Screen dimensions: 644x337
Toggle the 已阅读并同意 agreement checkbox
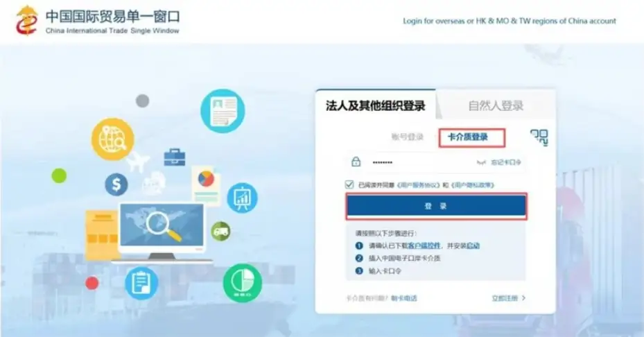[349, 184]
